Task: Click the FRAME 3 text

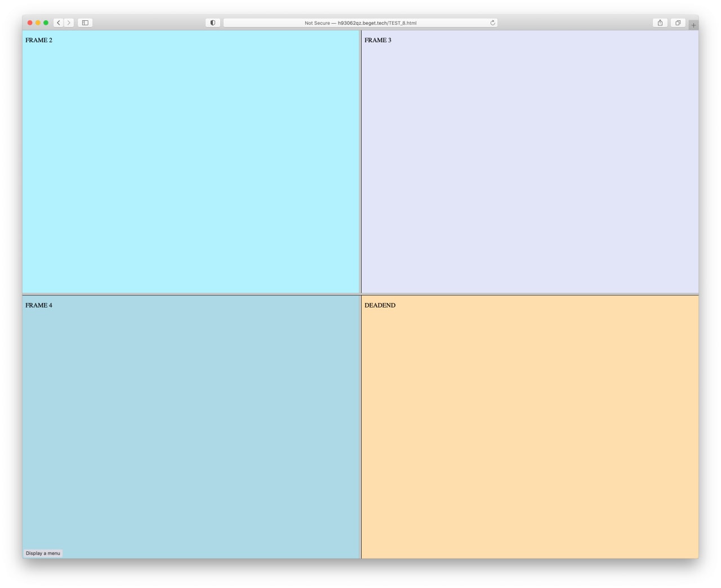Action: tap(378, 40)
